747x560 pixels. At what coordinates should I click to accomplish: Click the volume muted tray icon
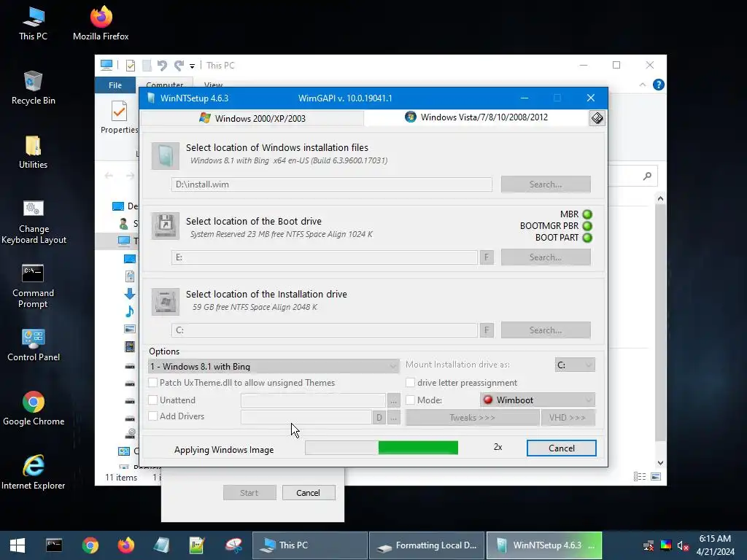pyautogui.click(x=683, y=545)
